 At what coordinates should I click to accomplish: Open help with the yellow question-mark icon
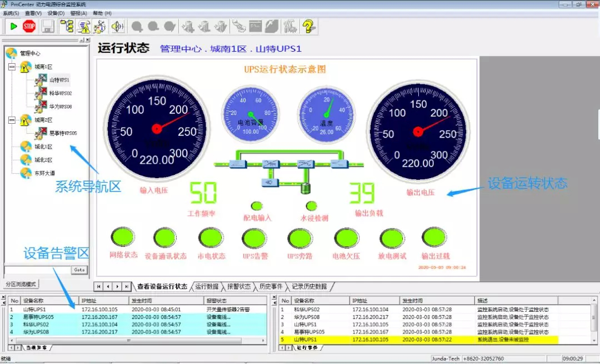309,26
